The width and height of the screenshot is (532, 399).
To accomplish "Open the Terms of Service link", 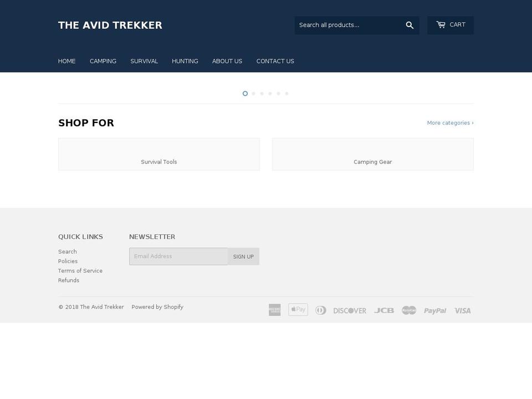I will 80,271.
